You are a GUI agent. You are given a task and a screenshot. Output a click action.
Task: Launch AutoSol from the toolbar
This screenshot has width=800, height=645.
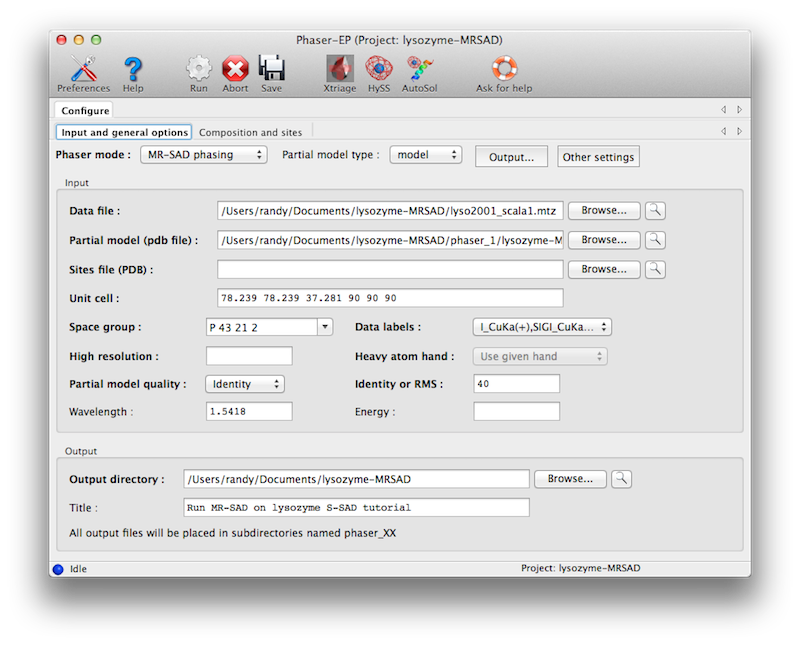coord(419,70)
